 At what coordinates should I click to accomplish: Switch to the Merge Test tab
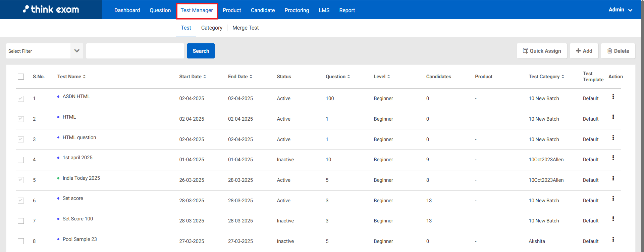coord(245,28)
